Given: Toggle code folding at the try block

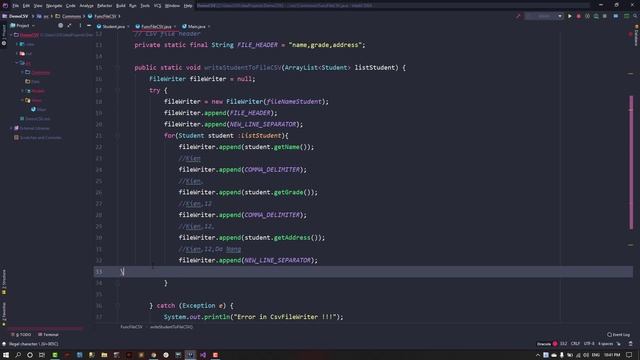Looking at the screenshot, I should click(118, 90).
